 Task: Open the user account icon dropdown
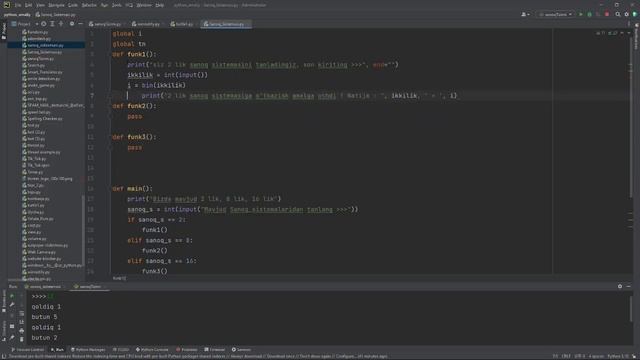[525, 14]
